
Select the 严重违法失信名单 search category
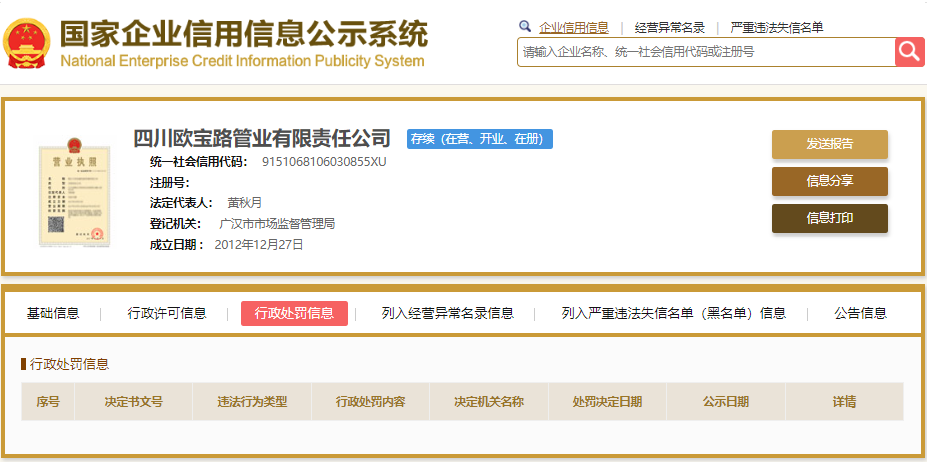(777, 27)
